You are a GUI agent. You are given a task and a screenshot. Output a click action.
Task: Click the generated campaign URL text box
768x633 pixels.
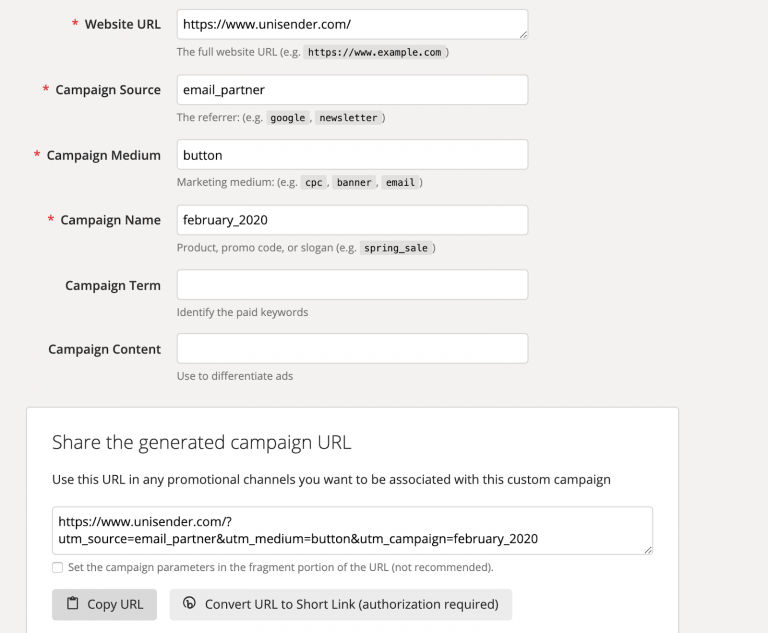[x=352, y=531]
